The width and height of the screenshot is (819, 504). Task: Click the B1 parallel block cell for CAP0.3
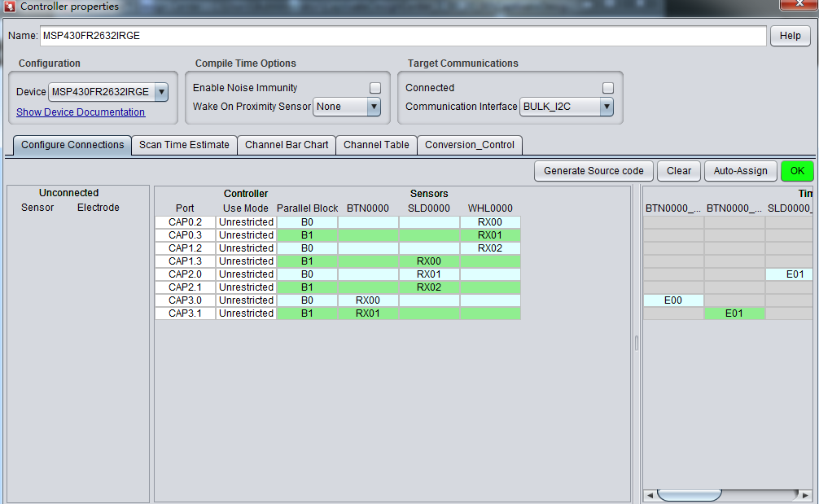click(x=307, y=235)
